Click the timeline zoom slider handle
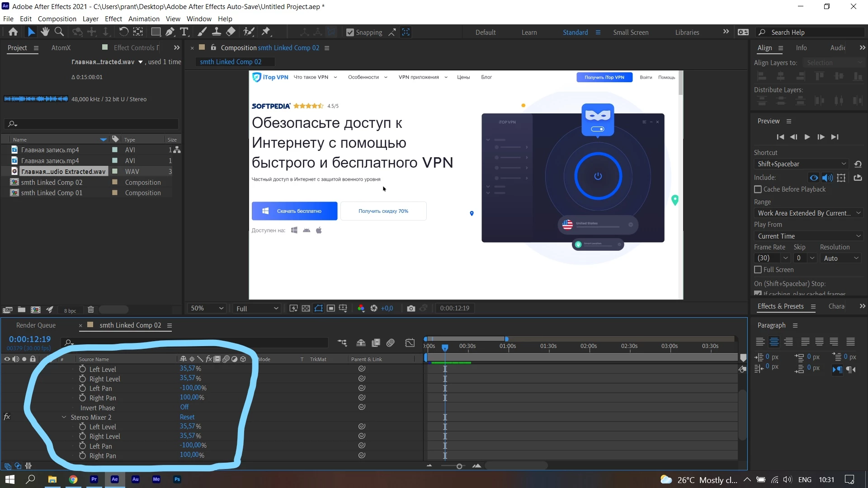The height and width of the screenshot is (488, 868). coord(459,466)
